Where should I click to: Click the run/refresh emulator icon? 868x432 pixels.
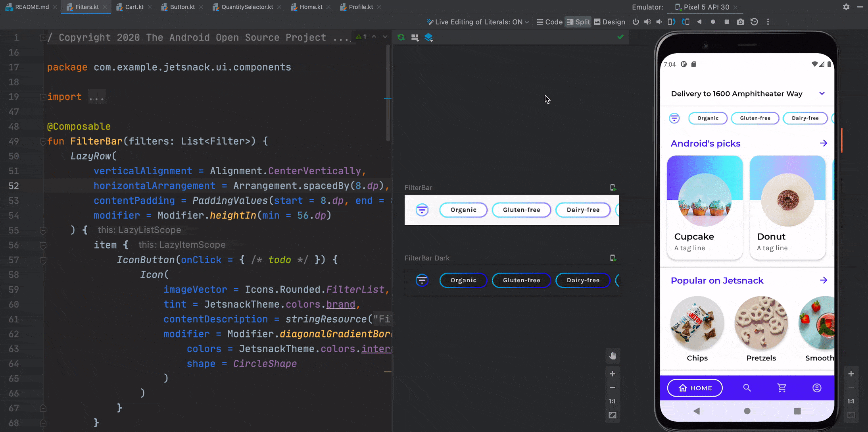coord(400,37)
